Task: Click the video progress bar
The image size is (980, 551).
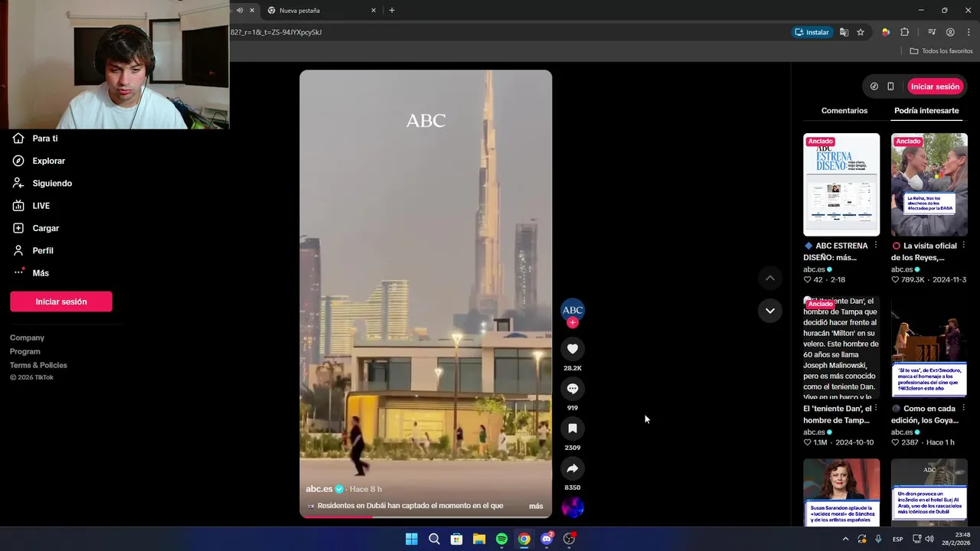Action: 426,517
